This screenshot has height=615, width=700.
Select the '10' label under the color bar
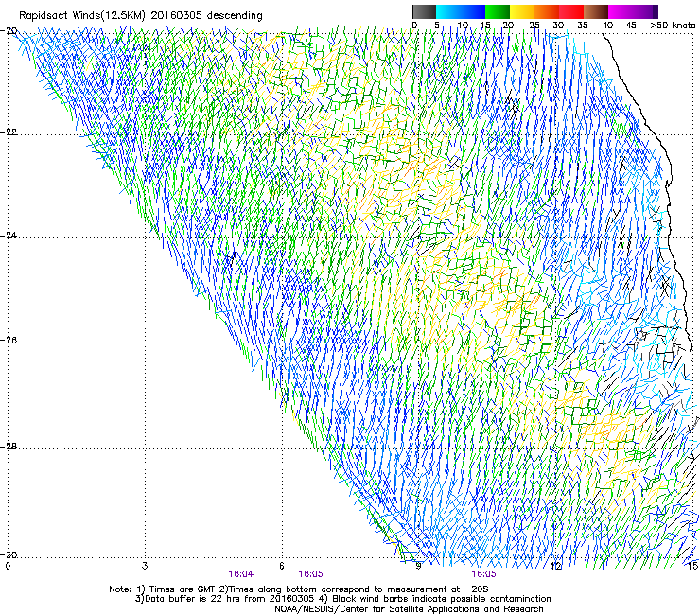(463, 26)
